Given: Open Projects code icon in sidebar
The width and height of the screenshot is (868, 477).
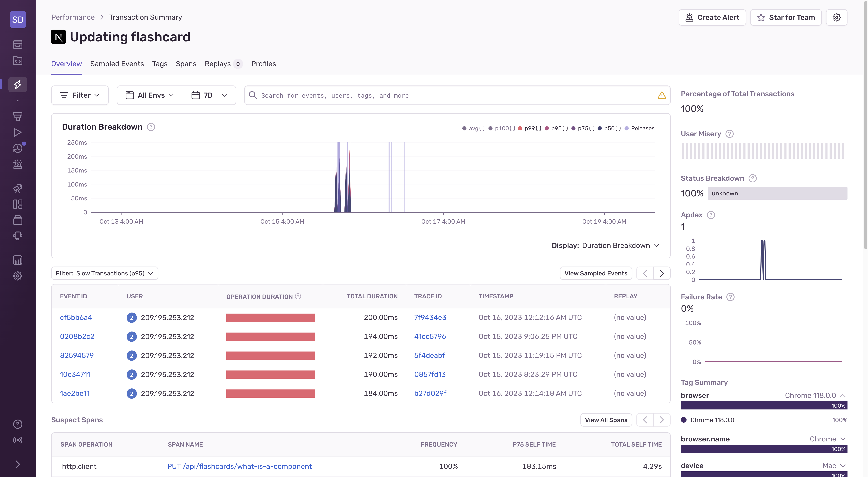Looking at the screenshot, I should coord(18,60).
